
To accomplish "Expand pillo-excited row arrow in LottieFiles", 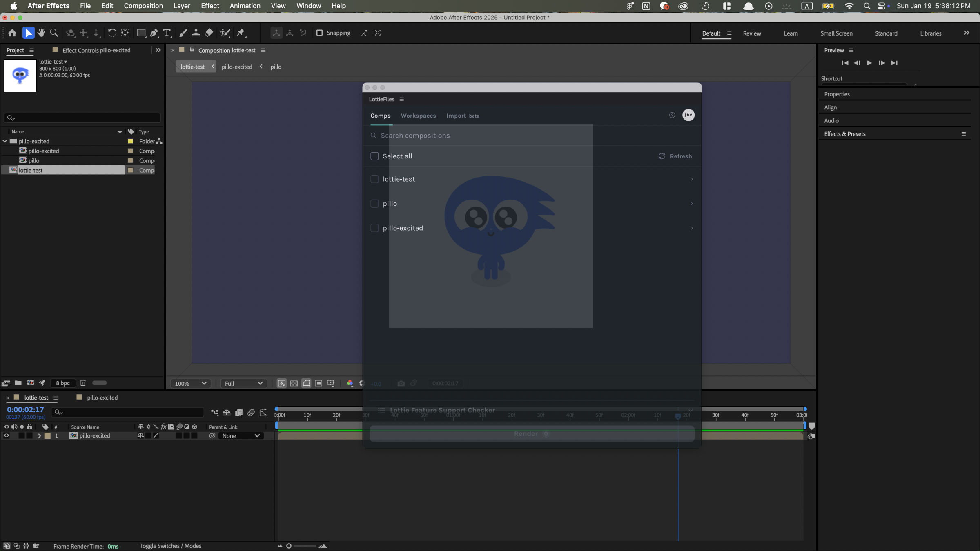I will 692,228.
